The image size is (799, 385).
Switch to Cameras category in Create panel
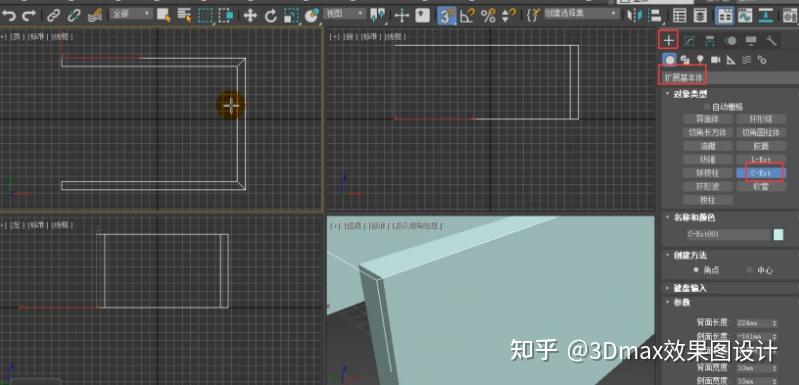[715, 60]
